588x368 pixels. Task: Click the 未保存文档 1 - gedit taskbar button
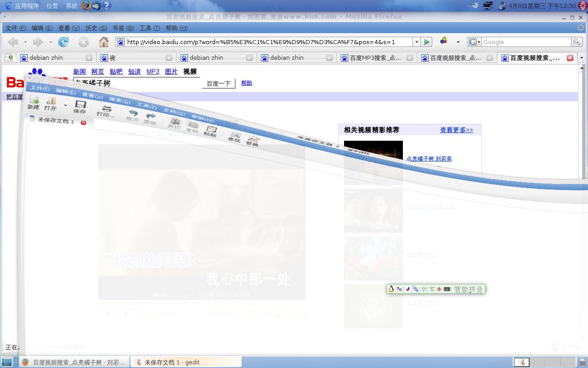pos(186,362)
